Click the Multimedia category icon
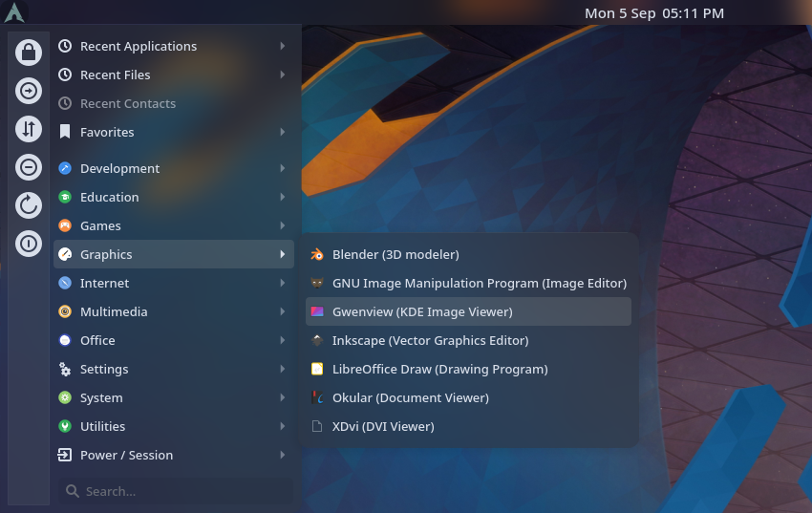 65,311
